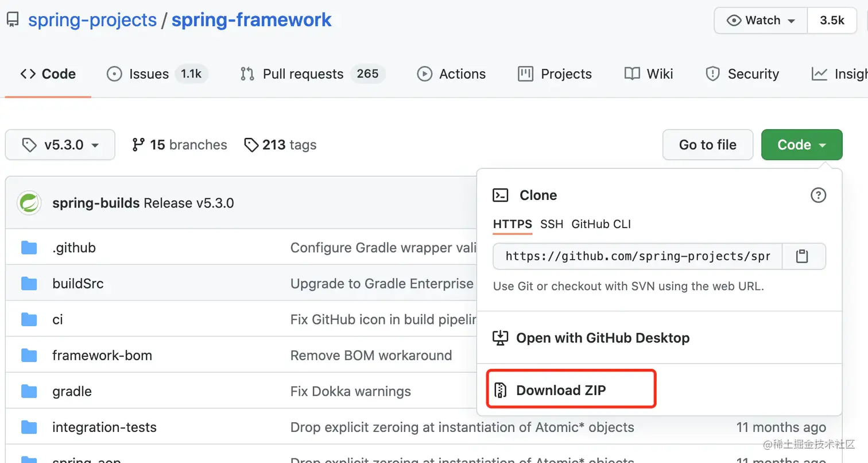Expand the green Code dropdown button
The width and height of the screenshot is (868, 463).
point(801,145)
